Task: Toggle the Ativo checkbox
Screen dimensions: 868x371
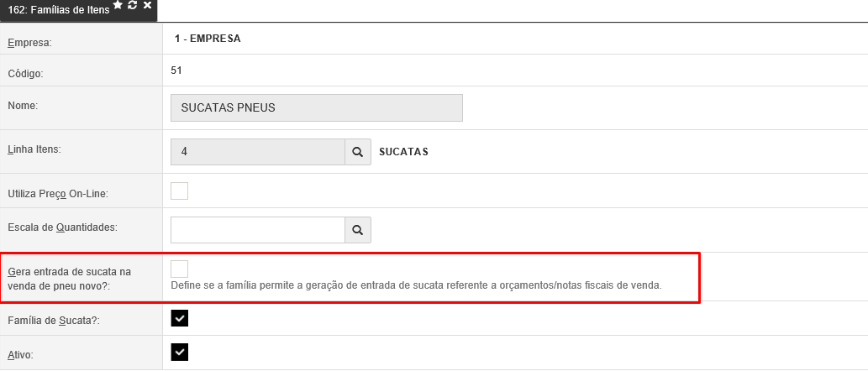Action: pos(179,352)
